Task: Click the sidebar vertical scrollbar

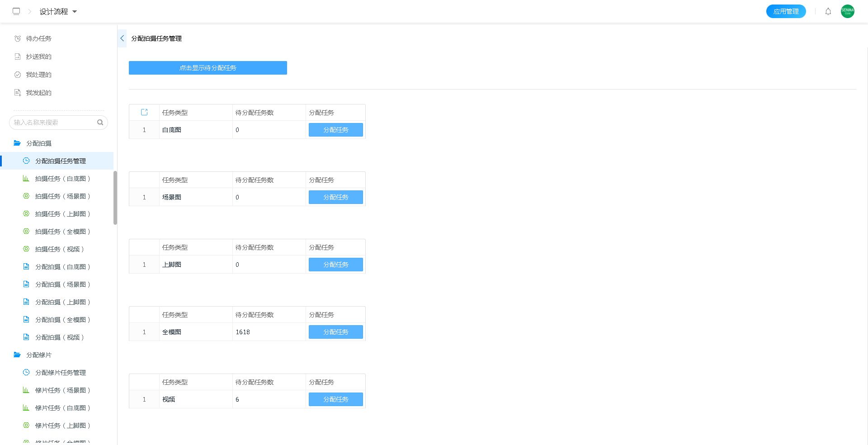Action: click(x=115, y=198)
